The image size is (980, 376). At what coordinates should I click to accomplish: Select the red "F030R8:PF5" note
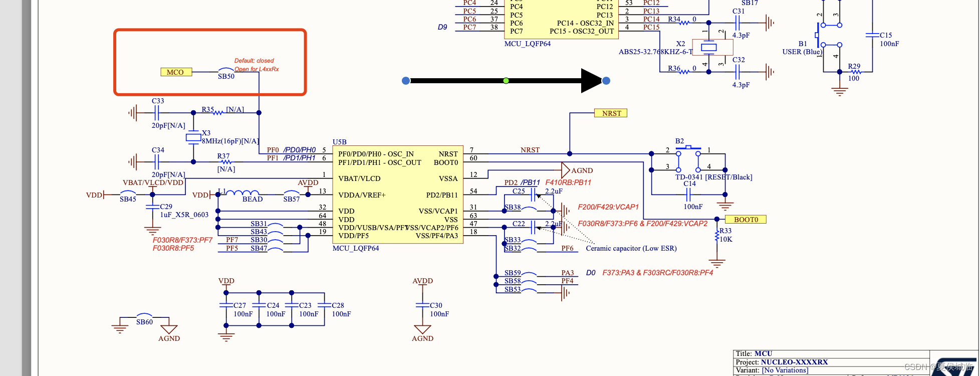pos(173,248)
